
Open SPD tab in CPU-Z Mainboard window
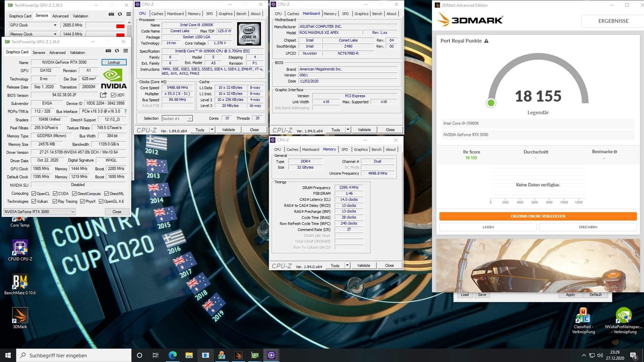(345, 14)
